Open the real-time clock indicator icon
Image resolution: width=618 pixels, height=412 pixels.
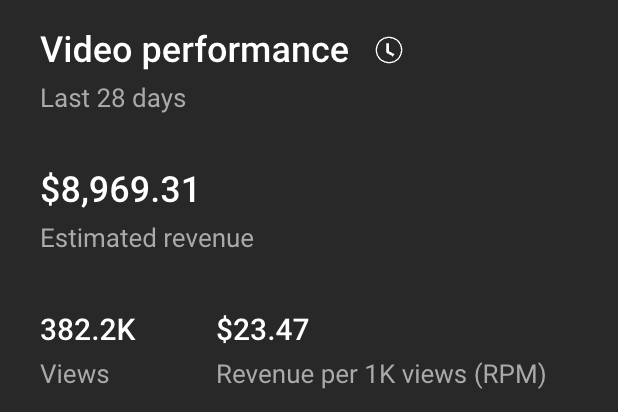[x=388, y=51]
